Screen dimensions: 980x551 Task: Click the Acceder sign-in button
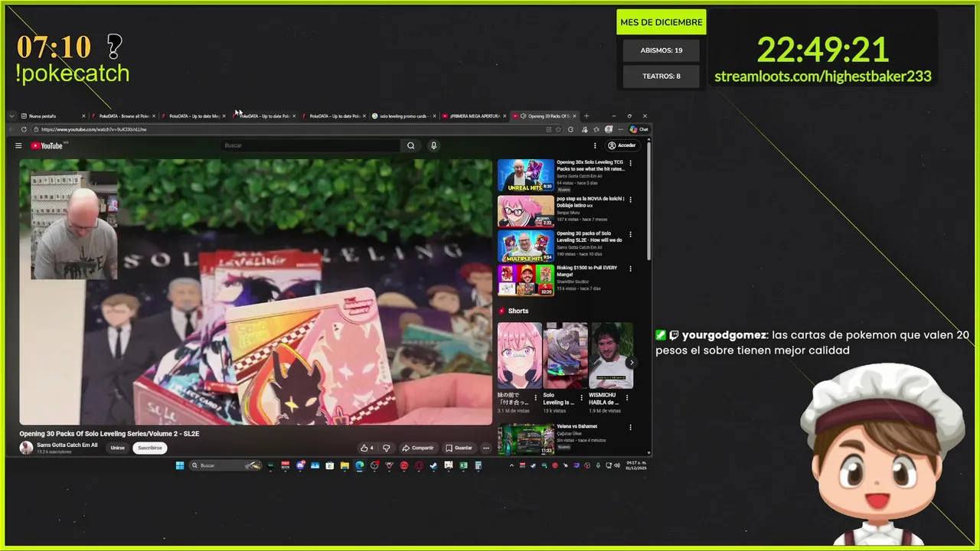point(622,145)
